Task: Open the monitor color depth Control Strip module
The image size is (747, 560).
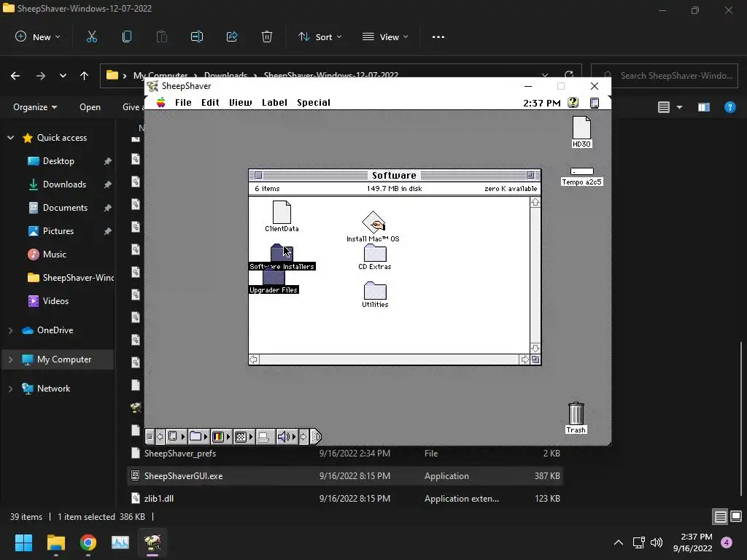Action: pyautogui.click(x=221, y=436)
